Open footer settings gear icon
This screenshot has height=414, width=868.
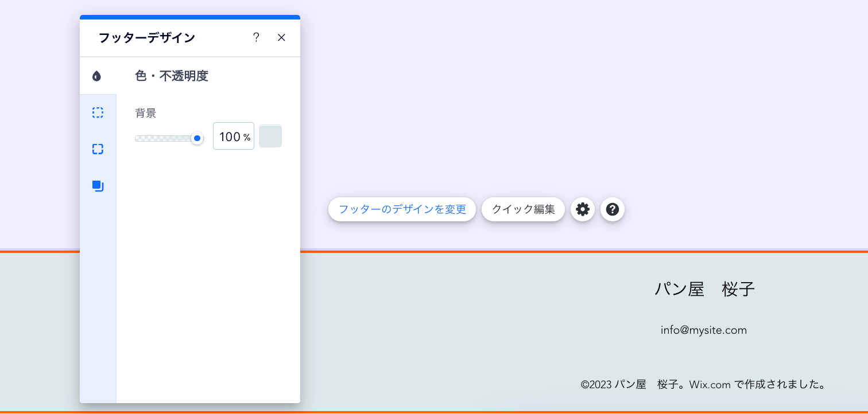pyautogui.click(x=582, y=209)
